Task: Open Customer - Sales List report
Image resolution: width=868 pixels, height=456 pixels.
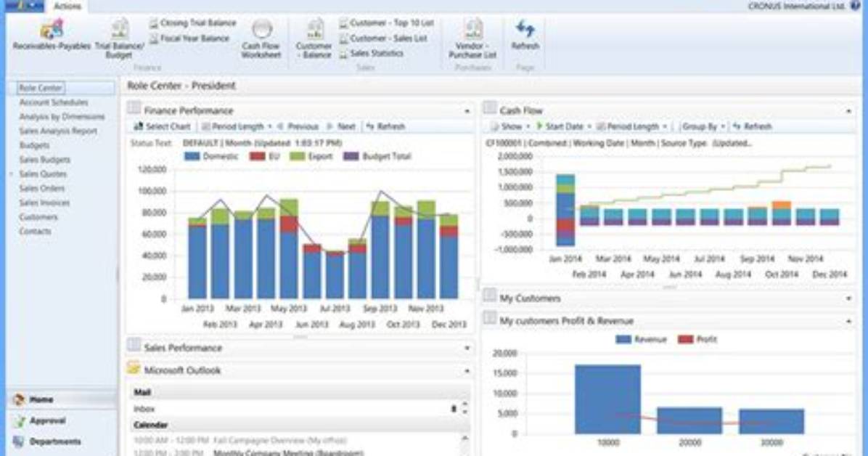Action: tap(383, 38)
